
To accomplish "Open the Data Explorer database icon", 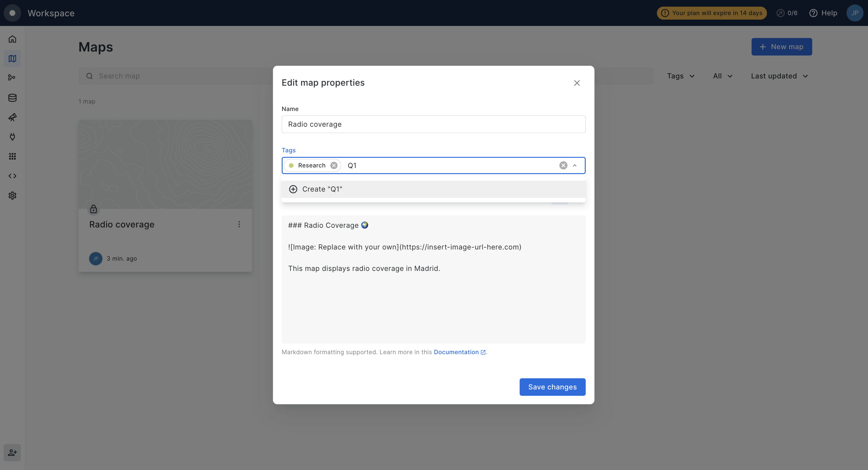I will click(x=12, y=98).
